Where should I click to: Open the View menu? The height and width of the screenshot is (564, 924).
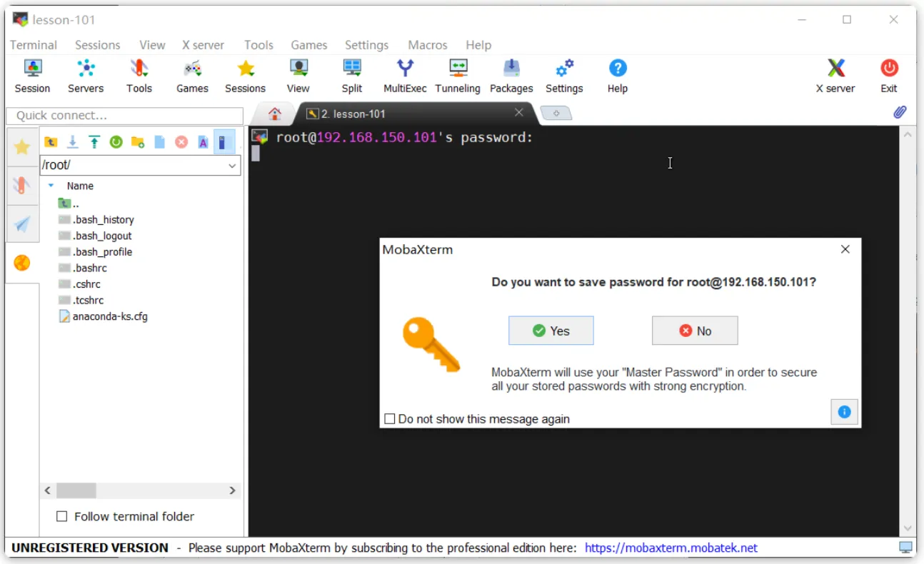coord(152,45)
